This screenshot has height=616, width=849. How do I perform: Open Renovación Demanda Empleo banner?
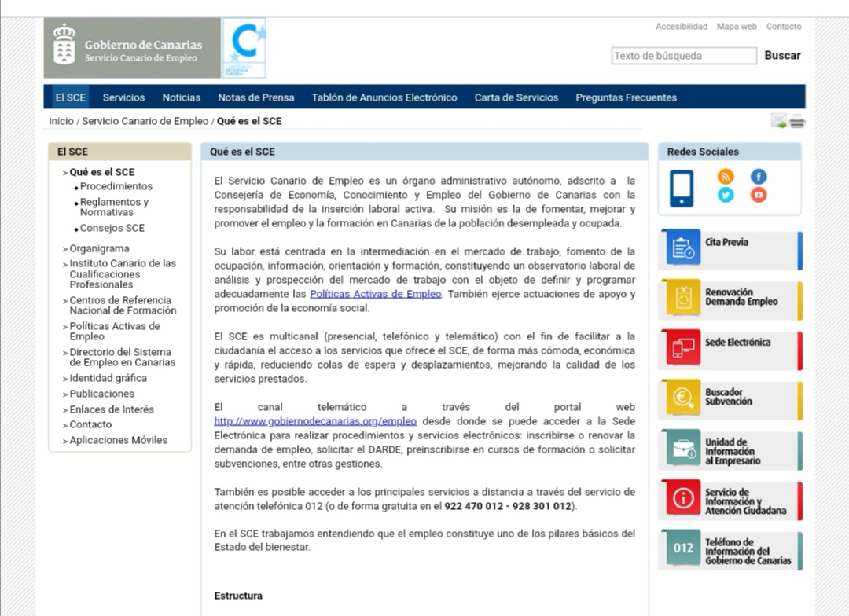click(x=730, y=299)
